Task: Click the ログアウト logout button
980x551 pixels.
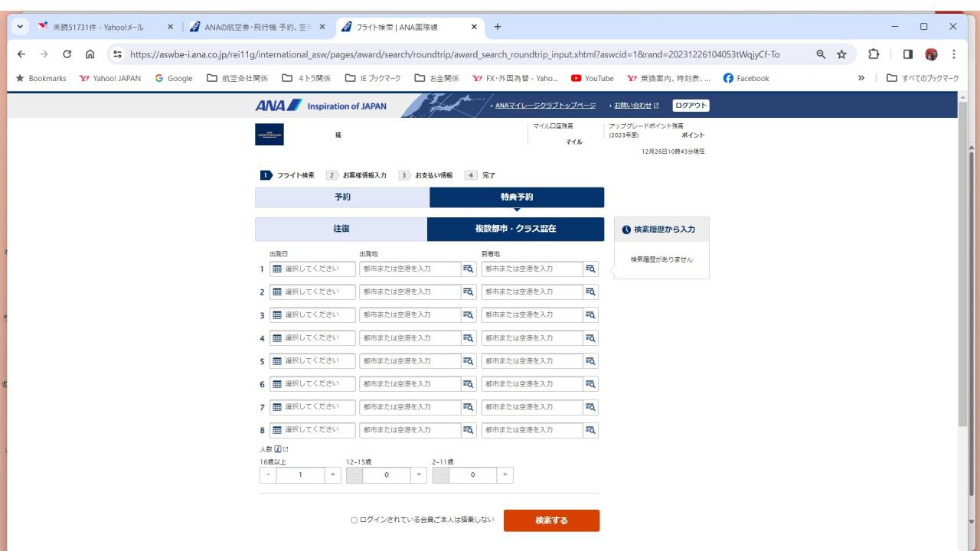Action: pyautogui.click(x=691, y=106)
